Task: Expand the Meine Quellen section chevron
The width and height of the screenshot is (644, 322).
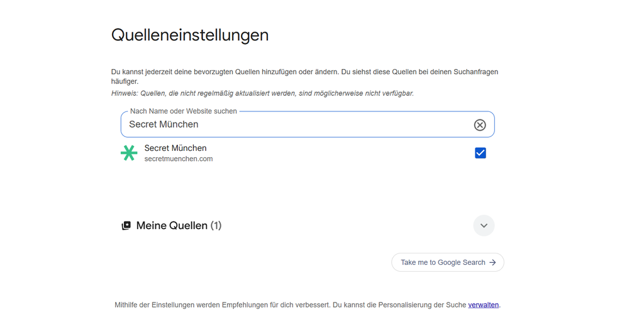Action: point(484,226)
